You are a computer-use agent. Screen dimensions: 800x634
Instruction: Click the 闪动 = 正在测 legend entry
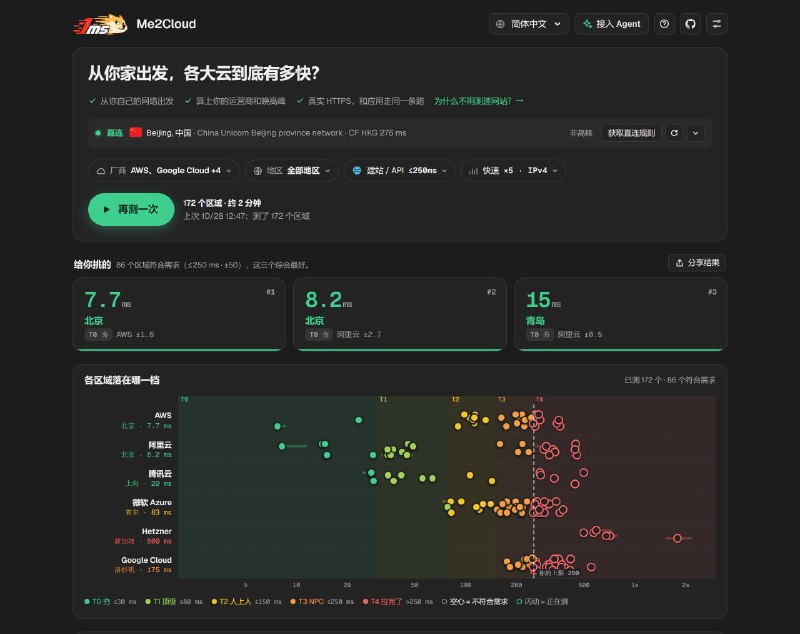point(542,601)
